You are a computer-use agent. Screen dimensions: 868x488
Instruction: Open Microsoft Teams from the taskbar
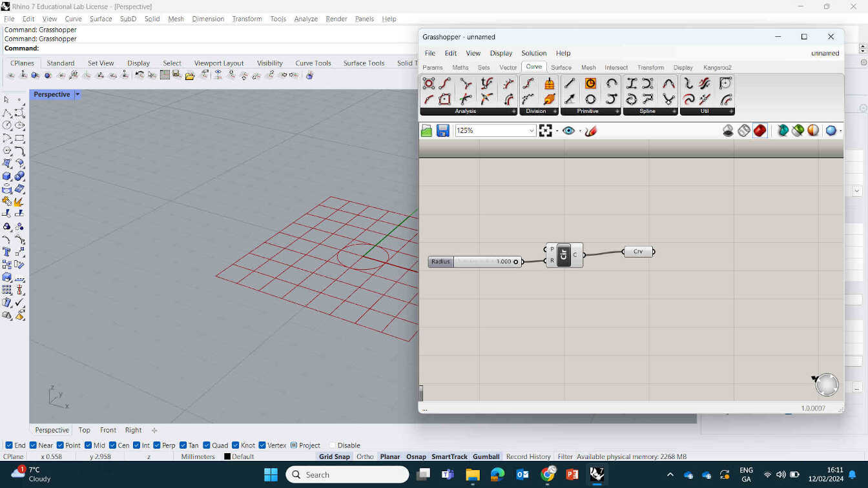[448, 474]
